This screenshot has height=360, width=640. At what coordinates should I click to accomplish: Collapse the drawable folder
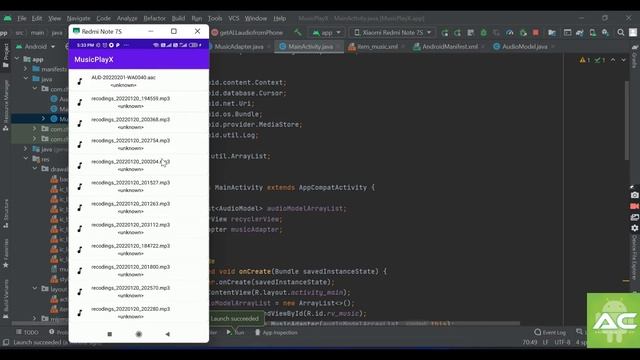click(35, 169)
